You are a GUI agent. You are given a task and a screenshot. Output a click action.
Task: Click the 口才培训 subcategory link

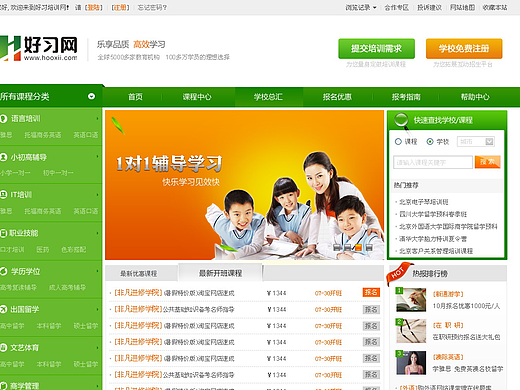coord(12,249)
